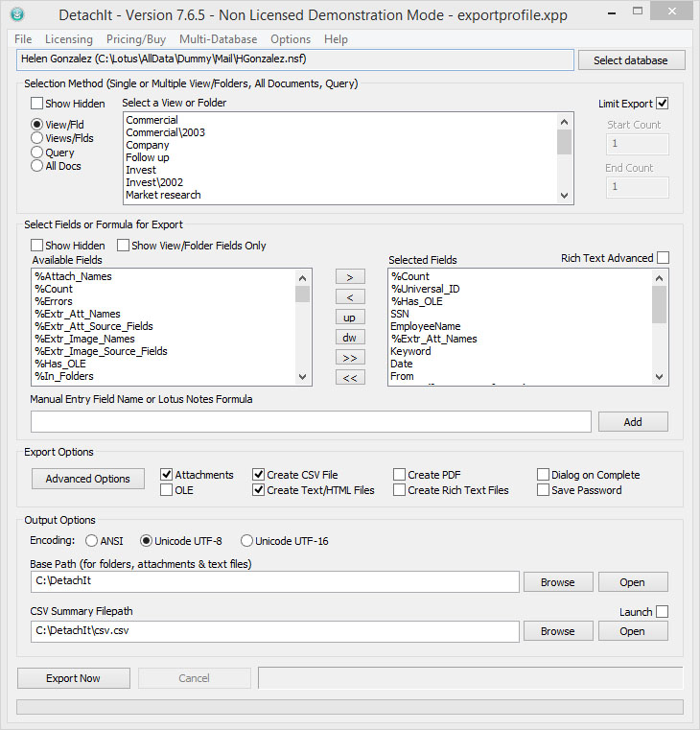700x730 pixels.
Task: Enable the OLE checkbox
Action: 167,490
